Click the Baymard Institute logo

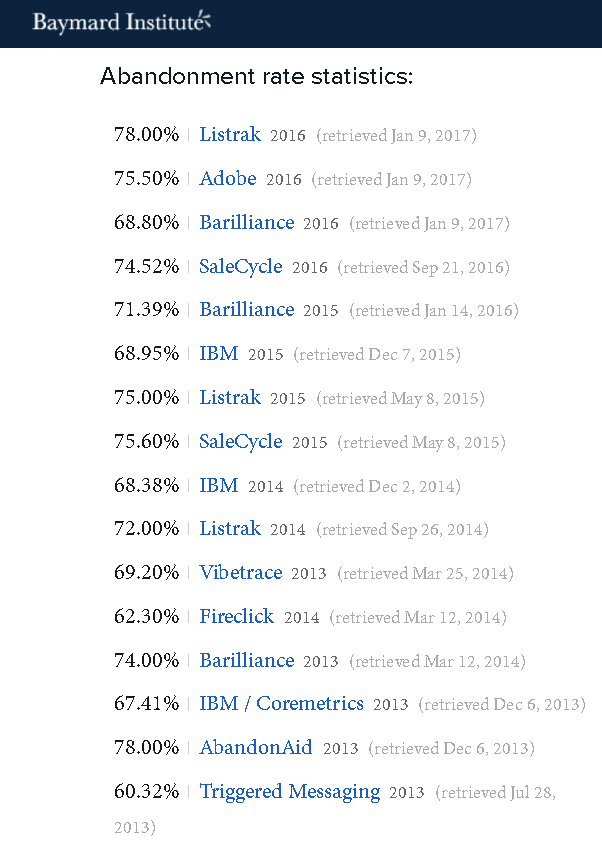click(x=121, y=22)
